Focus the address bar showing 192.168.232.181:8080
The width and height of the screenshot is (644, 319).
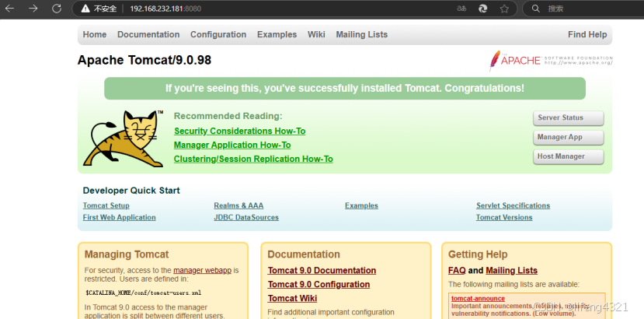[x=294, y=9]
